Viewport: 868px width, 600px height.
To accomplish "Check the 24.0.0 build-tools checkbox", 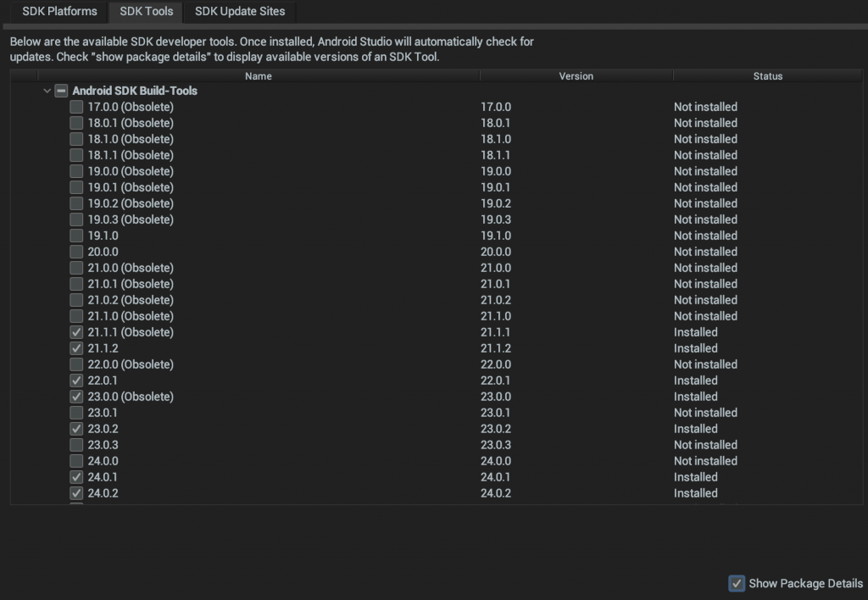I will coord(76,460).
